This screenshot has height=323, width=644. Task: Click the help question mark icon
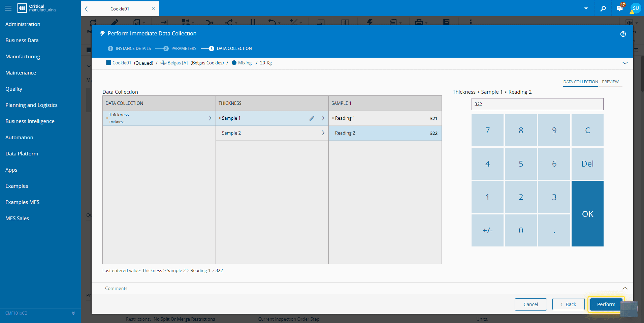pyautogui.click(x=623, y=34)
